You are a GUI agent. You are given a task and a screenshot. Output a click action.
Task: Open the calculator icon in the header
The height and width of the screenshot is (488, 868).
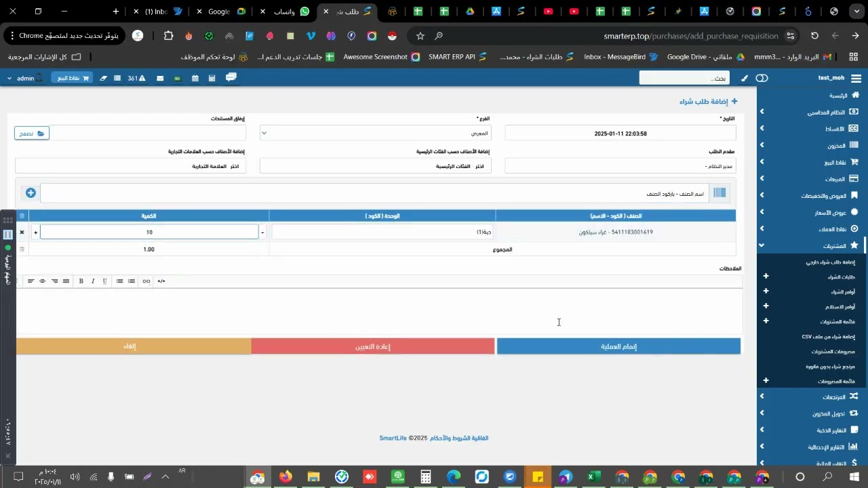coord(212,78)
